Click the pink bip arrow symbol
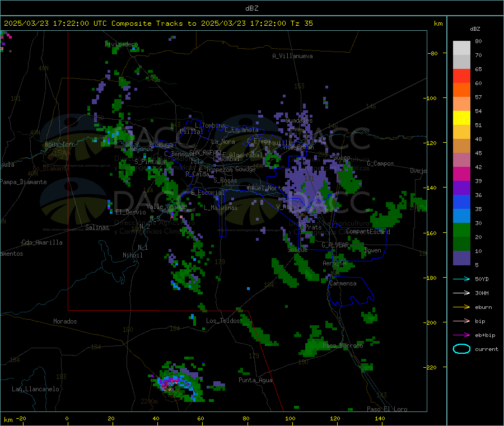Image resolution: width=504 pixels, height=426 pixels. click(461, 321)
